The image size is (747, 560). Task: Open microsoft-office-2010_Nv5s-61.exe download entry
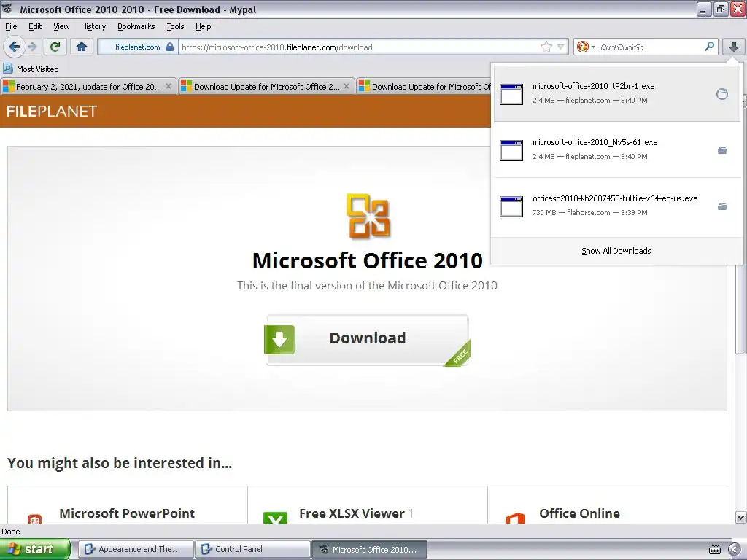tap(616, 149)
